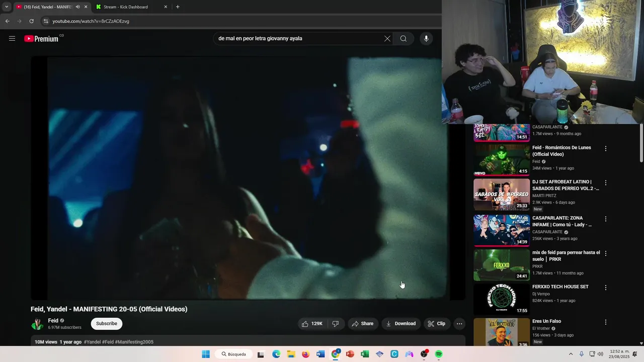
Task: Click the Eres Un Falso title
Action: tap(546, 321)
